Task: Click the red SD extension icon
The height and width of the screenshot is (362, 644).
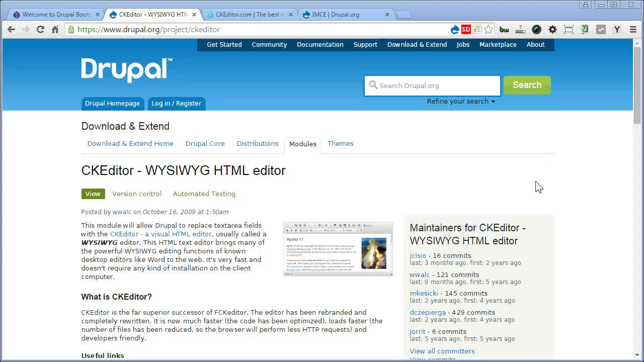Action: point(466,30)
